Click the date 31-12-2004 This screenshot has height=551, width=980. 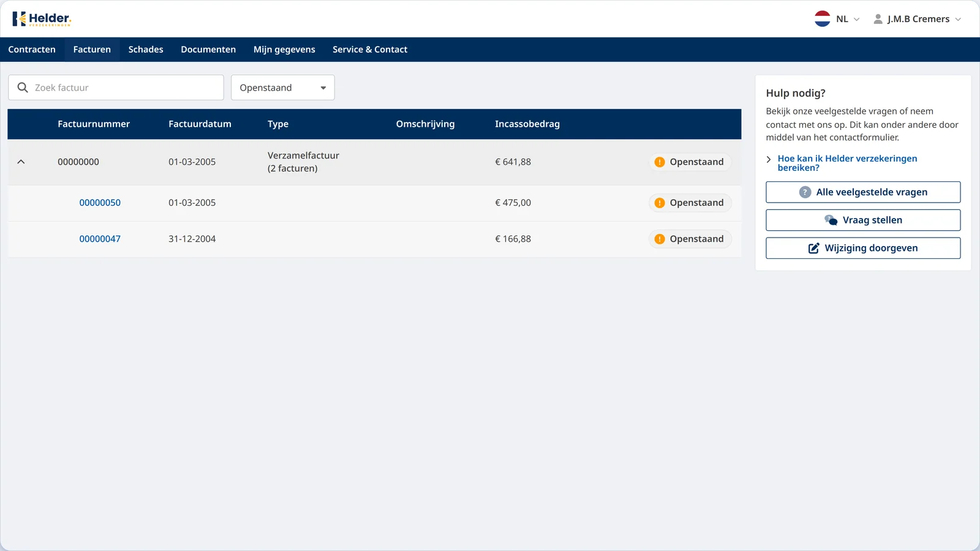[x=192, y=239]
